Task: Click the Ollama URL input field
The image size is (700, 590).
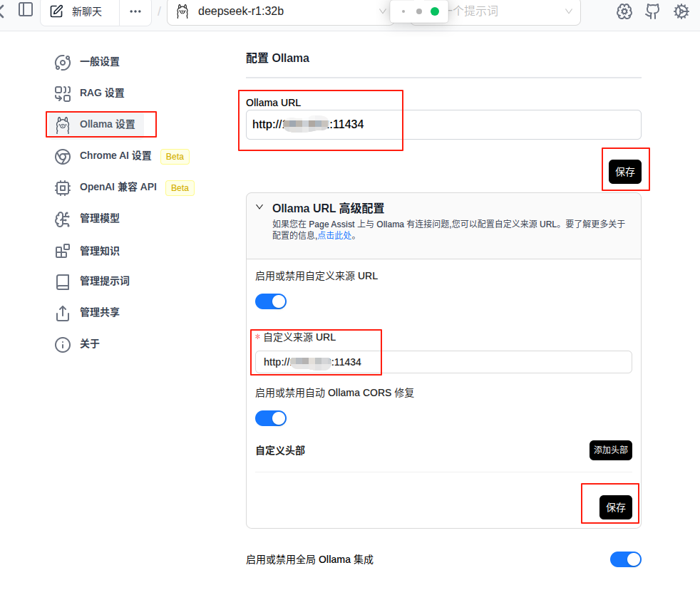Action: 443,125
